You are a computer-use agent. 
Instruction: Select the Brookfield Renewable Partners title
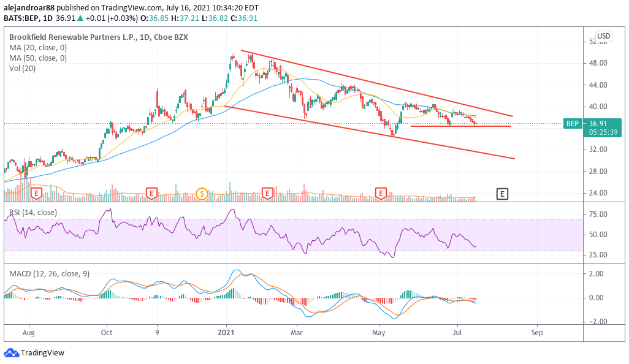click(x=99, y=37)
